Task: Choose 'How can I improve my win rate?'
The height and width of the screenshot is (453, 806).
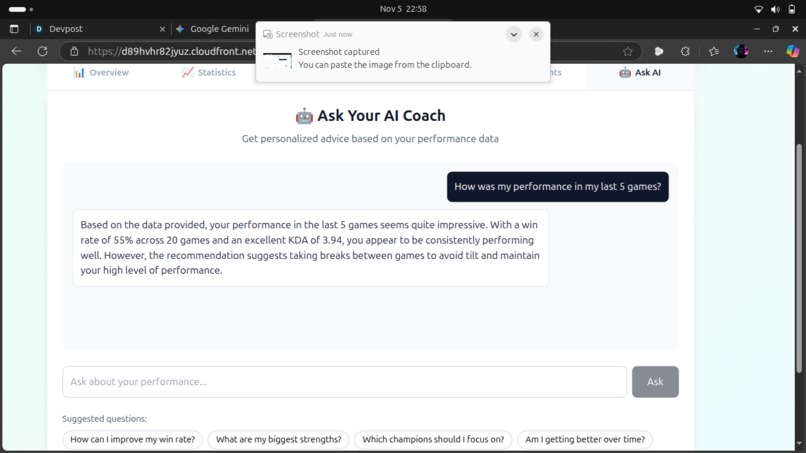Action: [133, 439]
